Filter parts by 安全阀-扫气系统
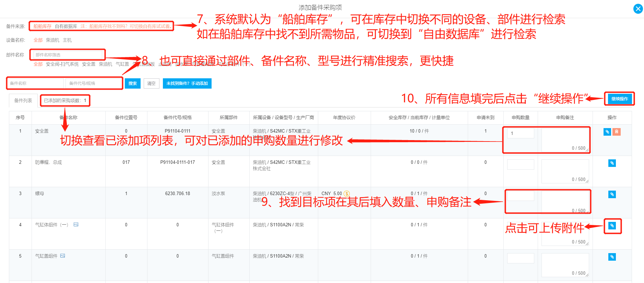Viewport: 644px width, 283px height. (62, 64)
